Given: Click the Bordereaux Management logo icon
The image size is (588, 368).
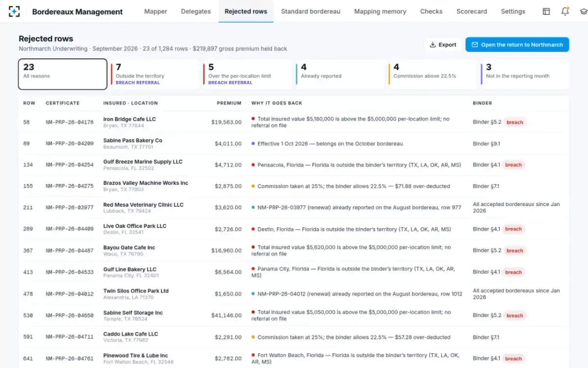Looking at the screenshot, I should pos(15,11).
